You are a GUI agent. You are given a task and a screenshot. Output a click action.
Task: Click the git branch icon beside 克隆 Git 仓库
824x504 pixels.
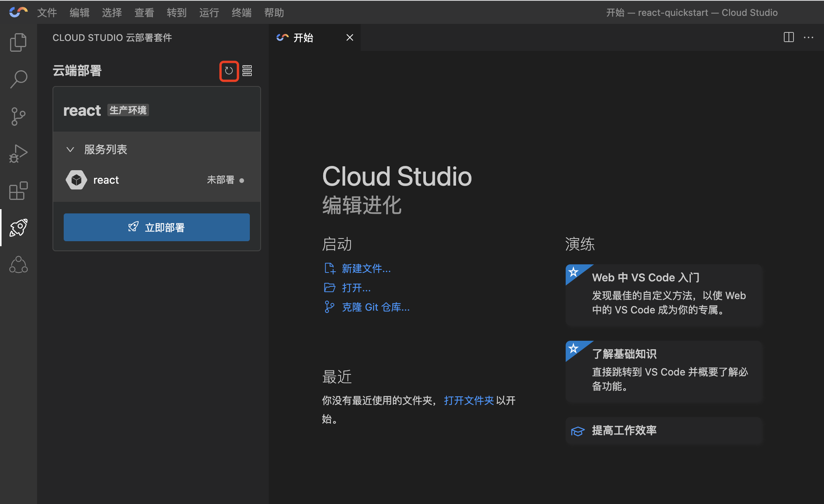[x=329, y=307]
